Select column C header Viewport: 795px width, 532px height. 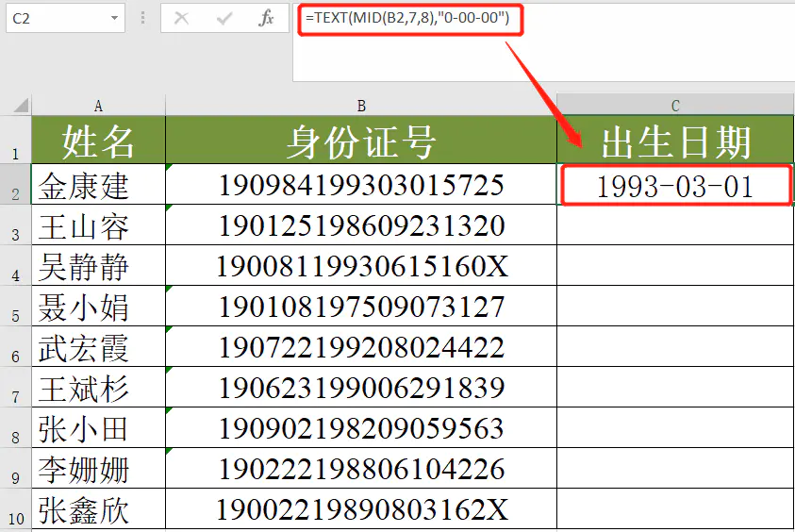click(x=675, y=106)
